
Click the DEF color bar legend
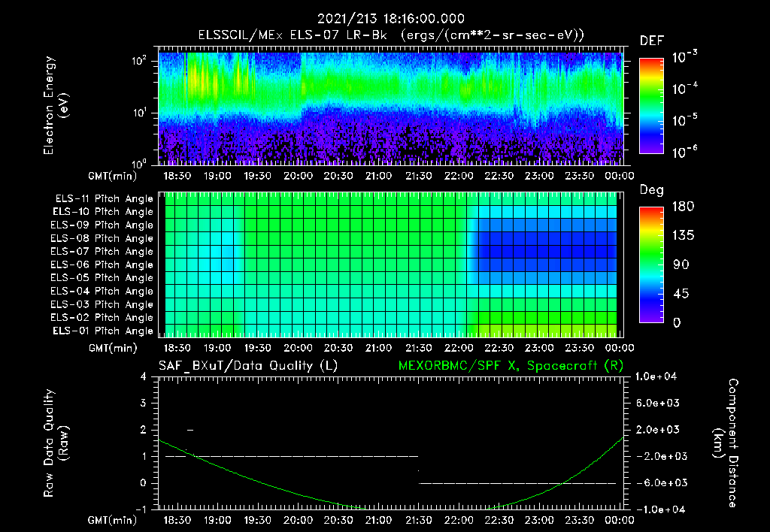click(651, 106)
